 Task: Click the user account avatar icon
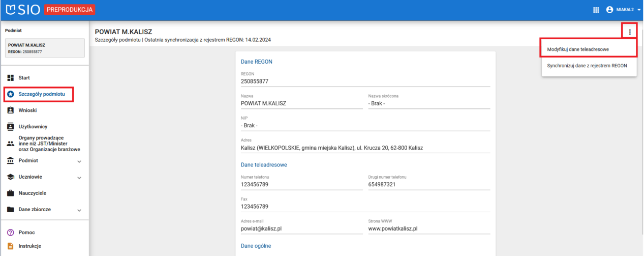[610, 10]
